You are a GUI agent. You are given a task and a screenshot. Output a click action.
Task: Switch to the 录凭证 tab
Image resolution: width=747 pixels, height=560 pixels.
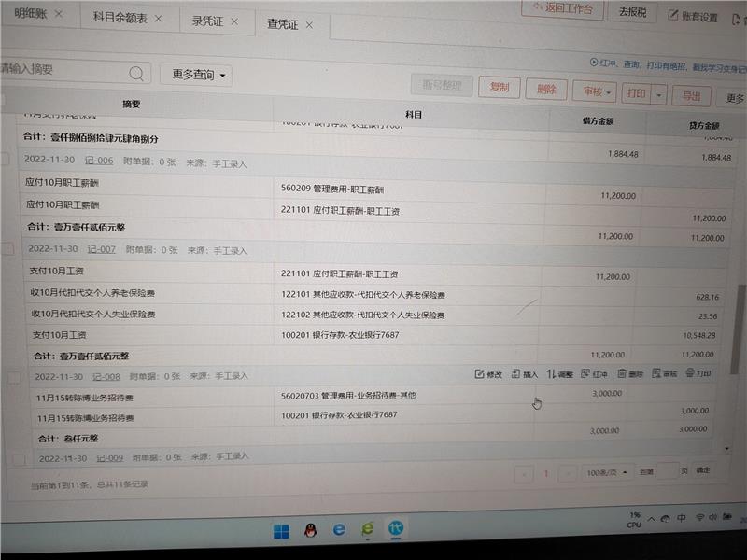[215, 21]
